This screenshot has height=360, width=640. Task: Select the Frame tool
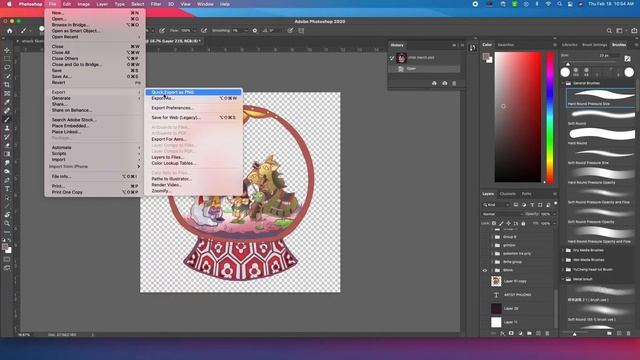(7, 93)
